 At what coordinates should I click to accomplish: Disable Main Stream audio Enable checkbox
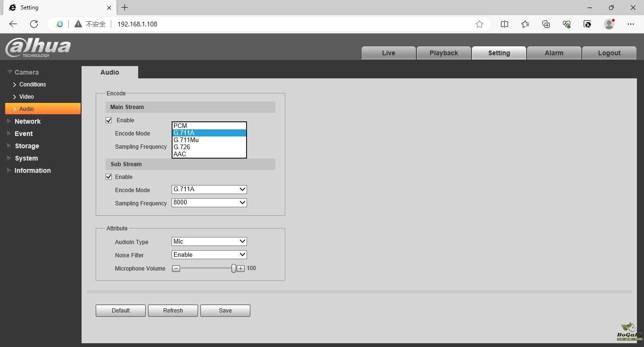click(109, 120)
